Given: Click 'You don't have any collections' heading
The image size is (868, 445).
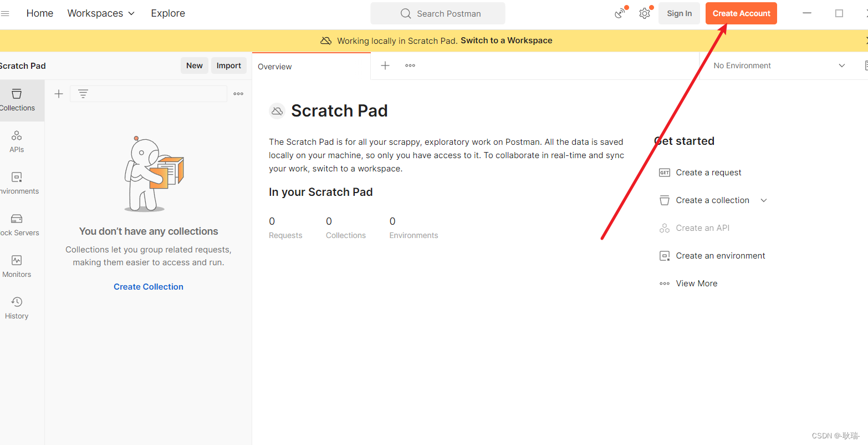Looking at the screenshot, I should pos(149,231).
